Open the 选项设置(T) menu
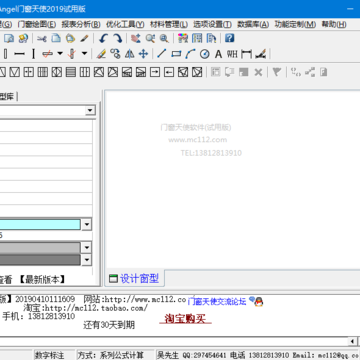 coord(213,24)
